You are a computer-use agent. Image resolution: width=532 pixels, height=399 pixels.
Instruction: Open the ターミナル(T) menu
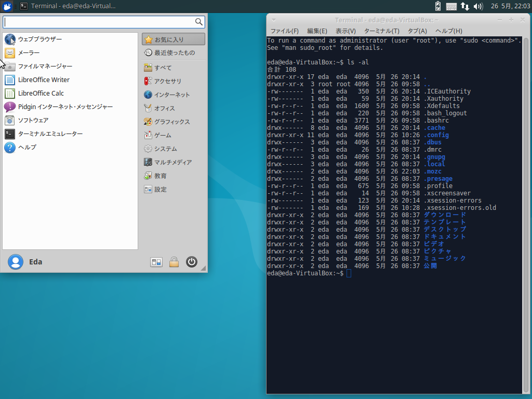382,31
